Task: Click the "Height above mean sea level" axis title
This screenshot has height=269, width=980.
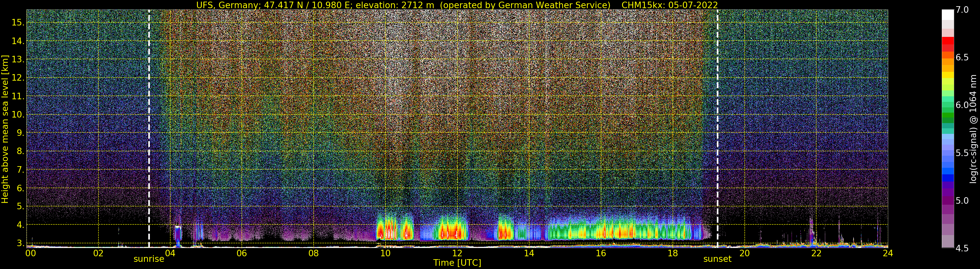Action: tap(5, 129)
